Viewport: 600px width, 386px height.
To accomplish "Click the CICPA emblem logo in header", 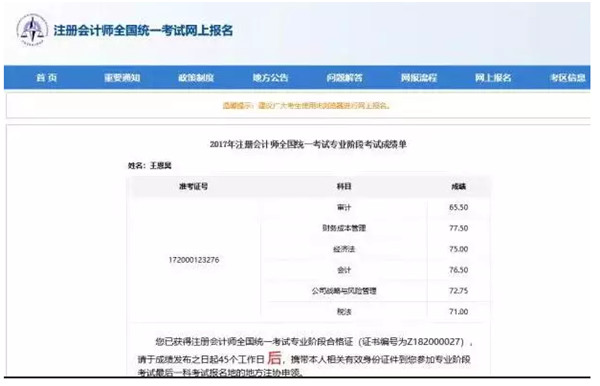I will click(x=33, y=30).
